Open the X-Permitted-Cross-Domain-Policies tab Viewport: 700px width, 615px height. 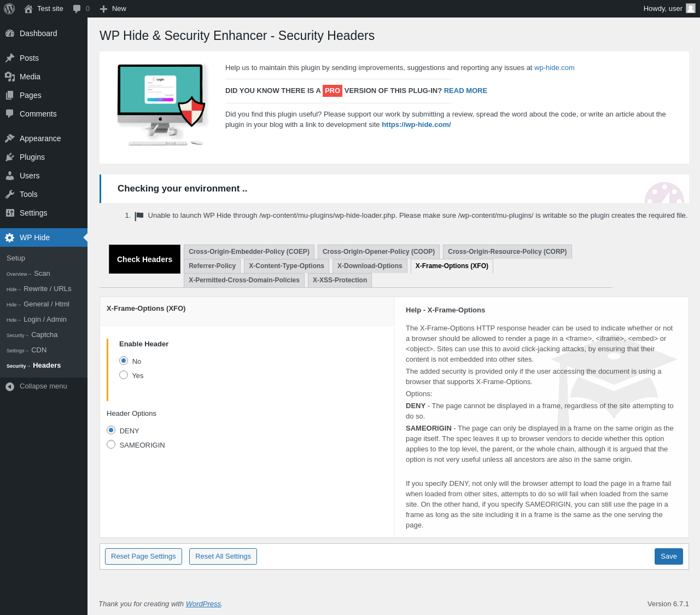244,280
